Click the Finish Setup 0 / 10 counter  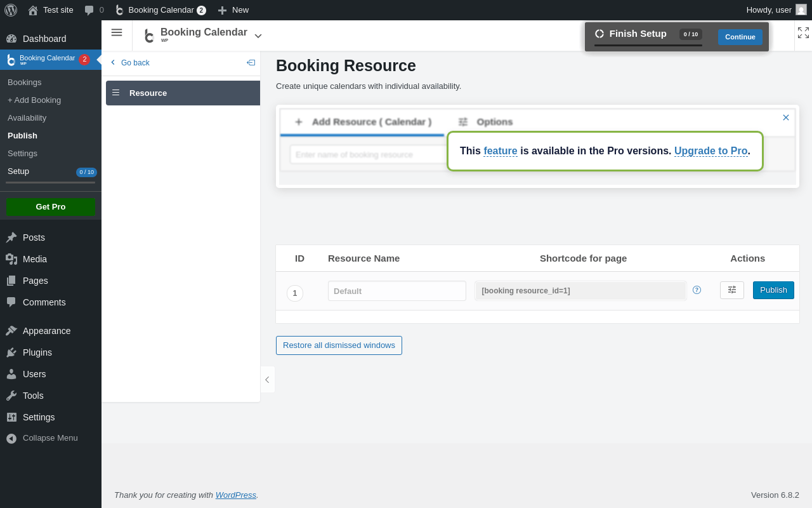pyautogui.click(x=691, y=34)
